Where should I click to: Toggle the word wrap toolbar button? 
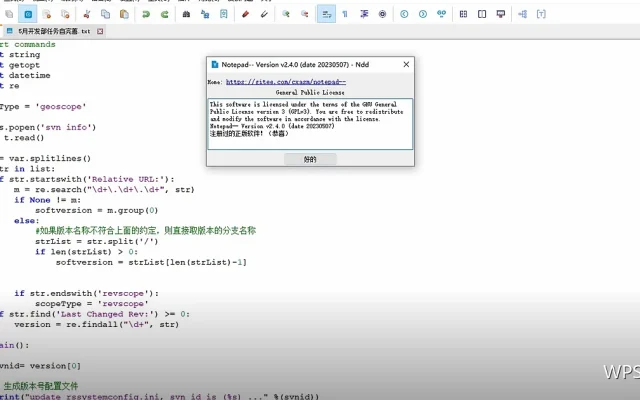[x=326, y=14]
